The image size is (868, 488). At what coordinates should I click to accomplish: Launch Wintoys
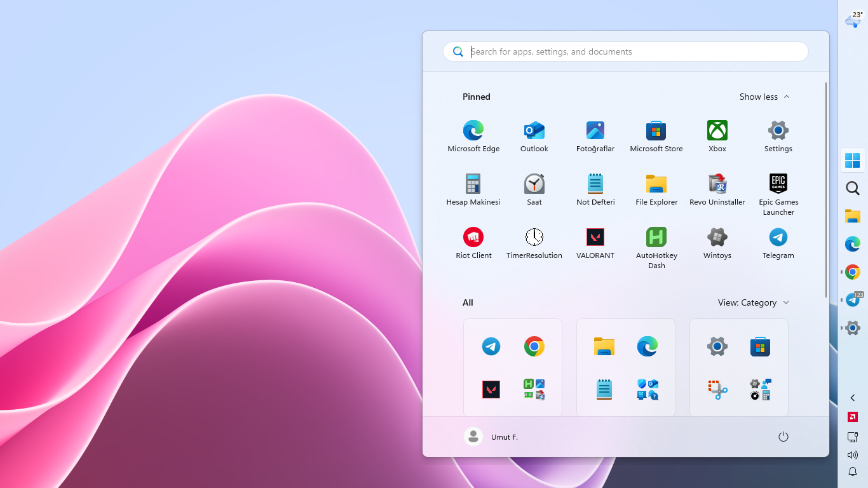click(717, 243)
